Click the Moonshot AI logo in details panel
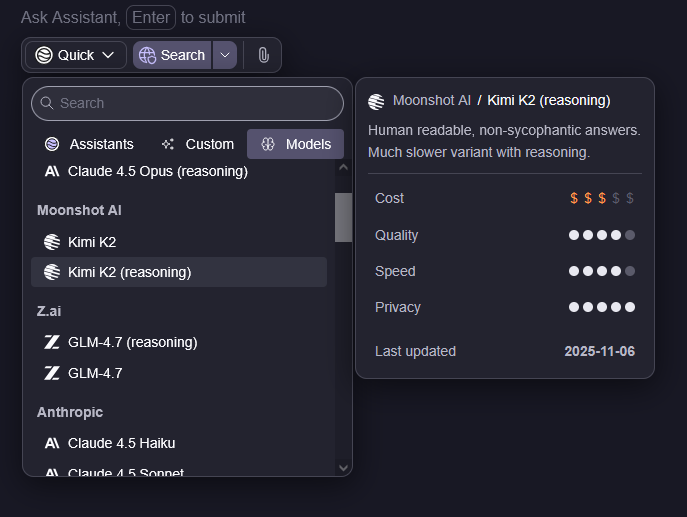This screenshot has height=517, width=687. [376, 101]
